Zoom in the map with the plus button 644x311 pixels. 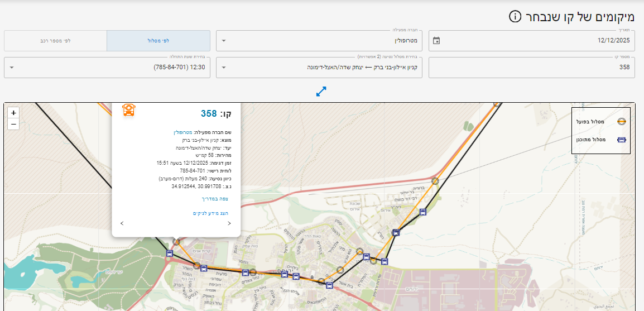click(x=13, y=113)
